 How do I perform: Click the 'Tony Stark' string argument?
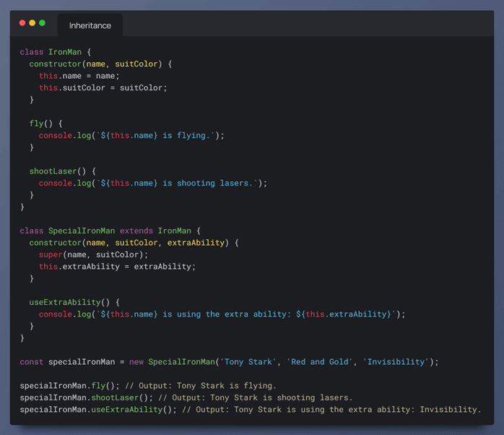click(x=248, y=362)
